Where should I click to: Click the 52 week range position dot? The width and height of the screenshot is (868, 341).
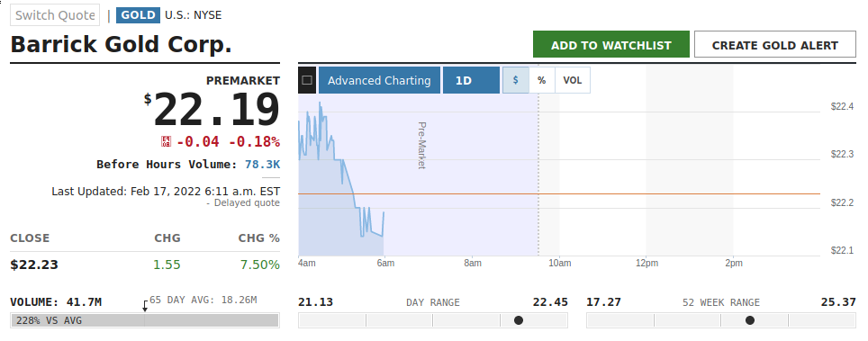point(749,320)
